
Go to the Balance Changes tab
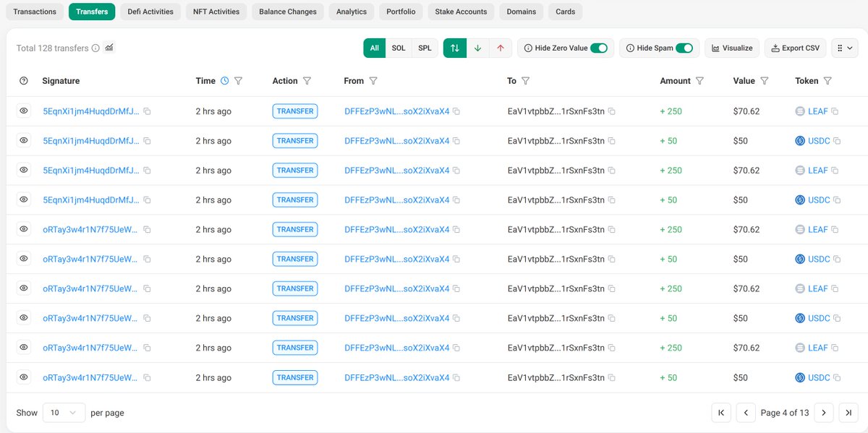(x=288, y=12)
